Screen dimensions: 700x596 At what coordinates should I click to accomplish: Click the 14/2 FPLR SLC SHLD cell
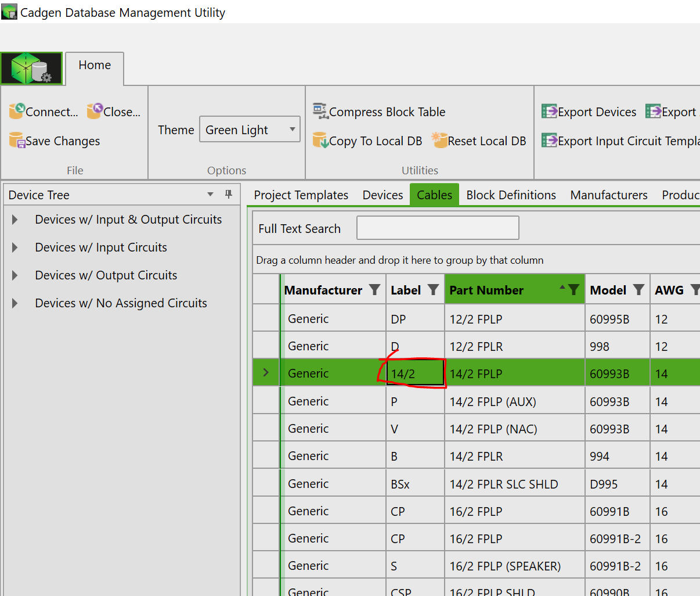pos(514,484)
